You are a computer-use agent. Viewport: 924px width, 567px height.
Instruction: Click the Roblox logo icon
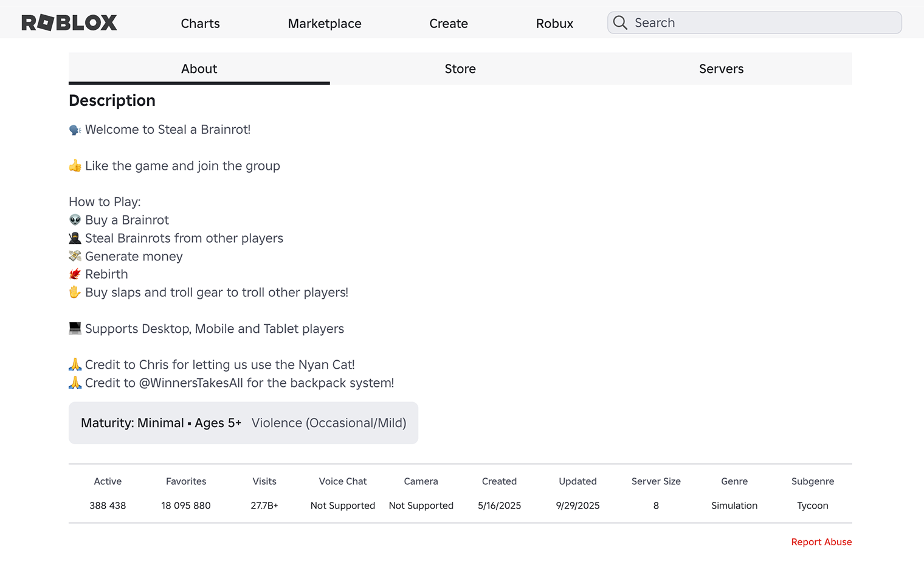(x=69, y=22)
